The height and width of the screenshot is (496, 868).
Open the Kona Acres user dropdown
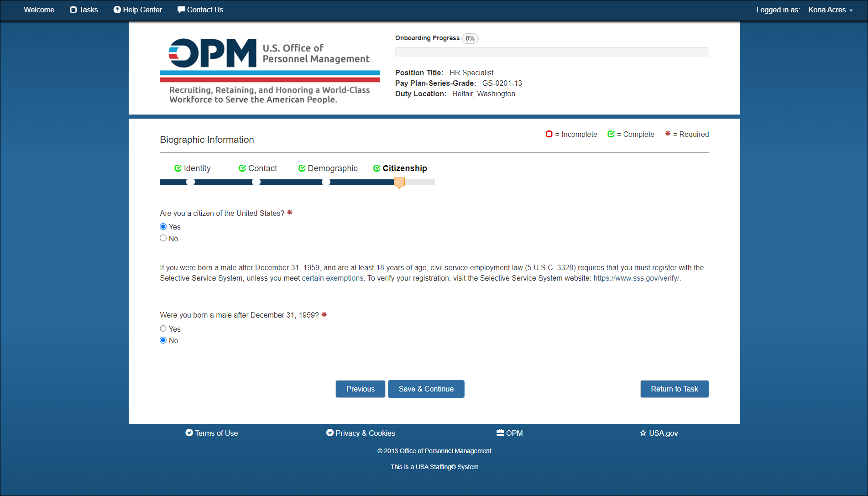(x=831, y=10)
